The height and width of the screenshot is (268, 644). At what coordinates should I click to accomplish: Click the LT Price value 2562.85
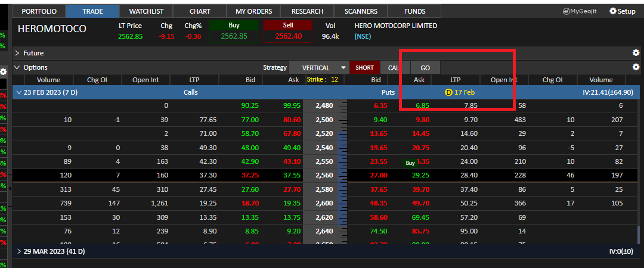tap(130, 36)
